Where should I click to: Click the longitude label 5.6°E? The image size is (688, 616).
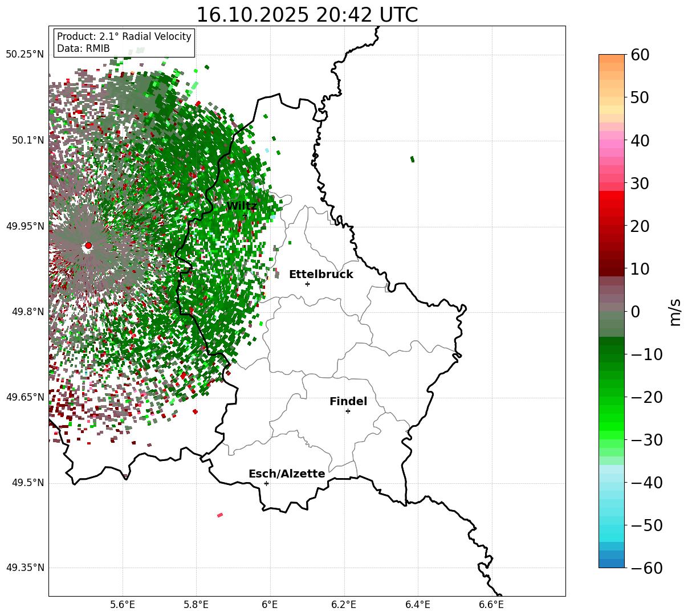tap(123, 605)
